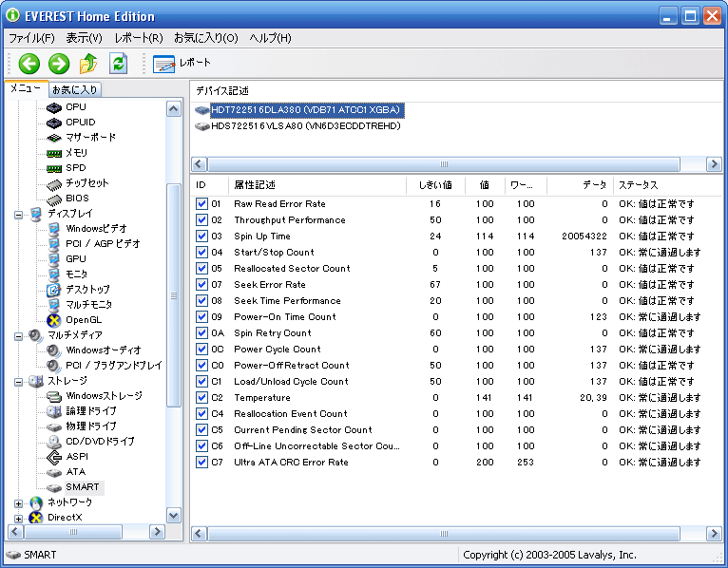Click the up-level folder arrow icon
The width and height of the screenshot is (728, 568).
88,64
